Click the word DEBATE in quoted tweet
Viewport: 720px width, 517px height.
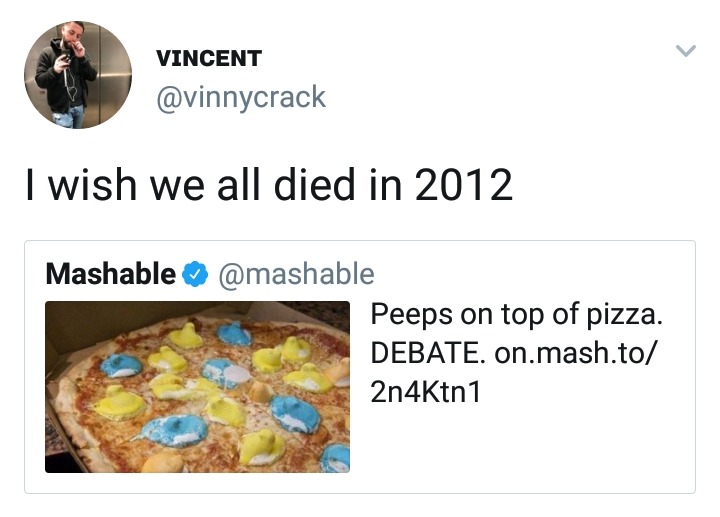[x=427, y=353]
